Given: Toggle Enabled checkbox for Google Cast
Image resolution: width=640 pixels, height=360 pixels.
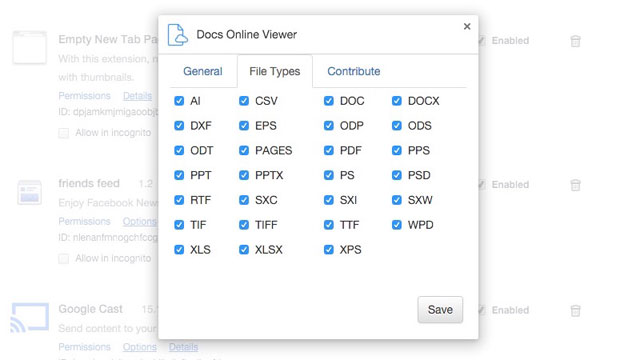Looking at the screenshot, I should pos(482,311).
